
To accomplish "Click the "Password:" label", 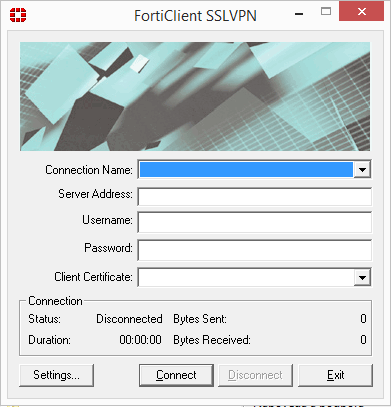I will (x=108, y=248).
